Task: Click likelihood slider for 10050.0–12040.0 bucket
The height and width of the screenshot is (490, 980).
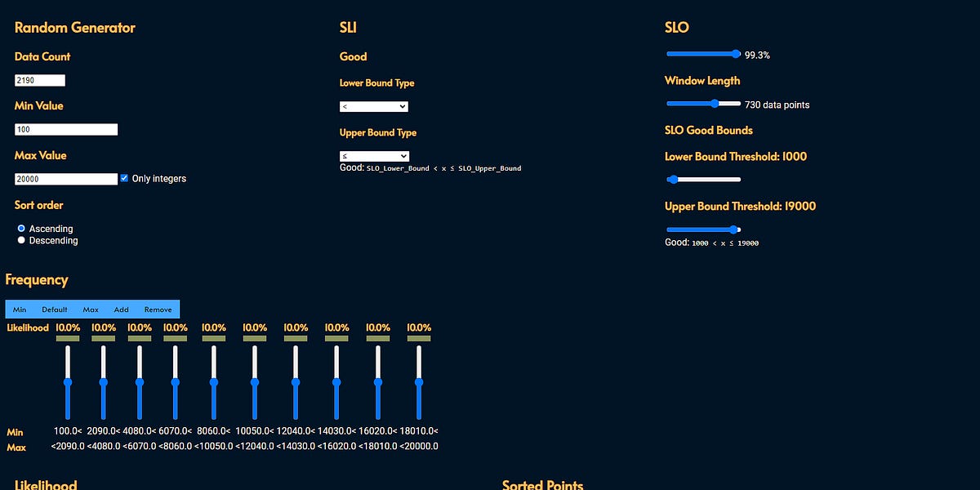Action: 255,382
